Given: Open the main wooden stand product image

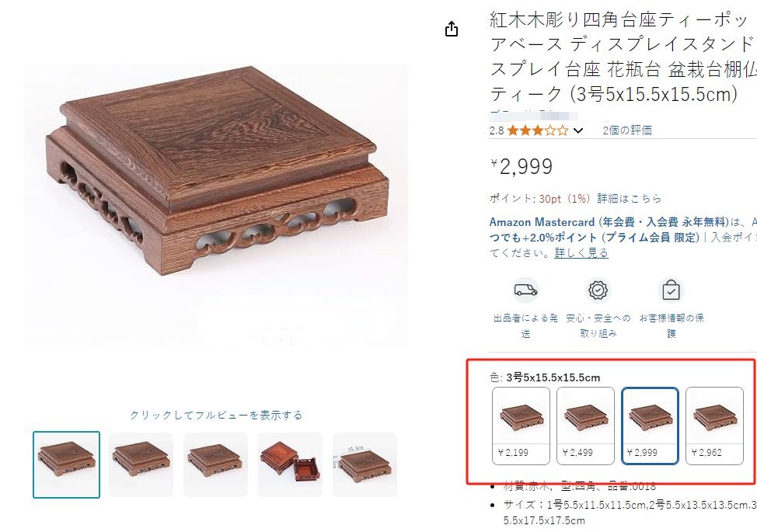Looking at the screenshot, I should (x=216, y=205).
